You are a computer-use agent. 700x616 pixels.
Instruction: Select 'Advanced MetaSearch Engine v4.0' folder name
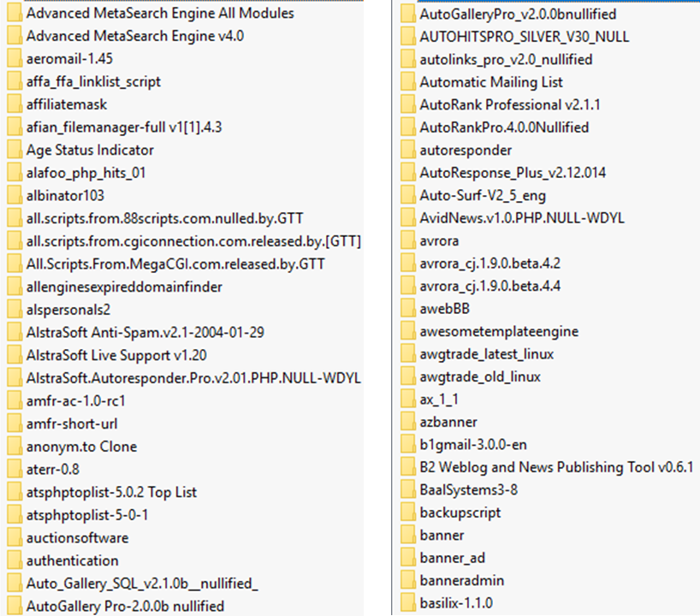tap(135, 36)
